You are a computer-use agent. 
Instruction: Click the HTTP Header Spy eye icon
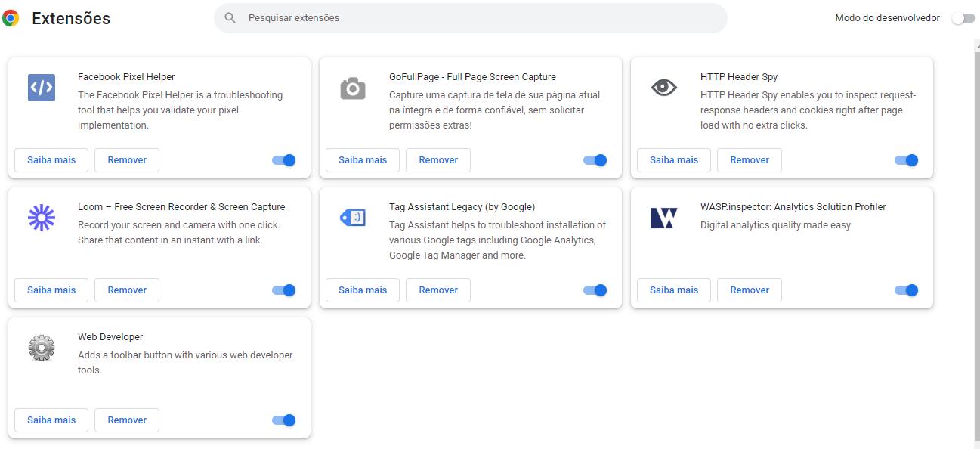664,88
